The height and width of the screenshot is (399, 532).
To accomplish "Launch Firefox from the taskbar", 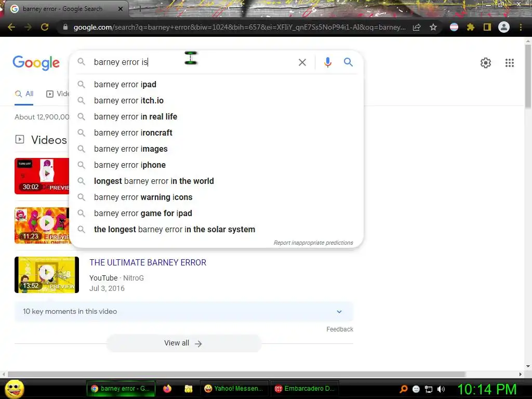I will [167, 389].
